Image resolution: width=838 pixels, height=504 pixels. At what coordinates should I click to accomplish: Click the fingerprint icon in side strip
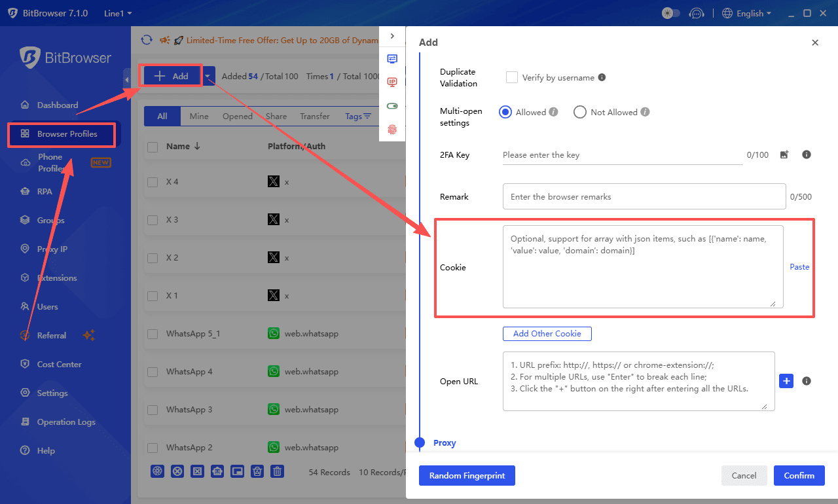[392, 130]
